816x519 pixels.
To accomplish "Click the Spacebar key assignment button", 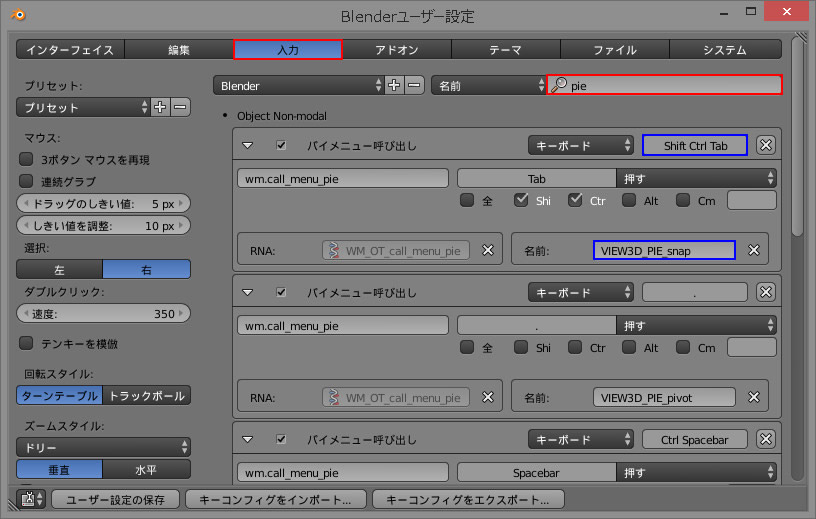I will pyautogui.click(x=537, y=472).
